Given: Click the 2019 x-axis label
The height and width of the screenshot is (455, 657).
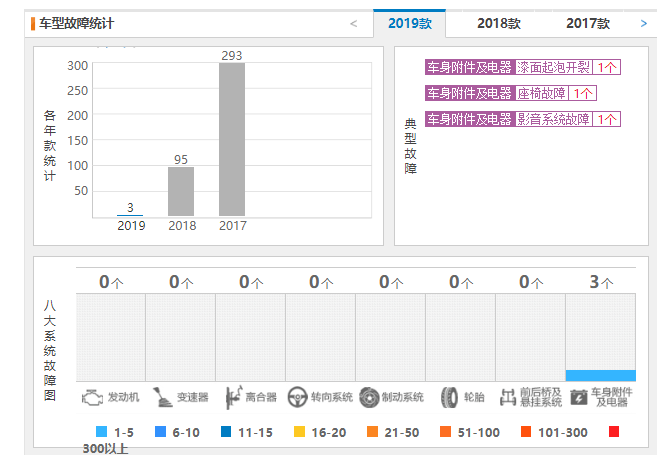Looking at the screenshot, I should 131,226.
